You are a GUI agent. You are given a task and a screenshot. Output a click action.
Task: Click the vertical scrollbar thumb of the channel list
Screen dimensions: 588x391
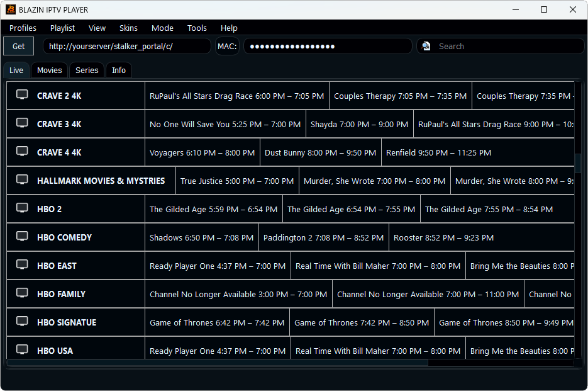[577, 163]
